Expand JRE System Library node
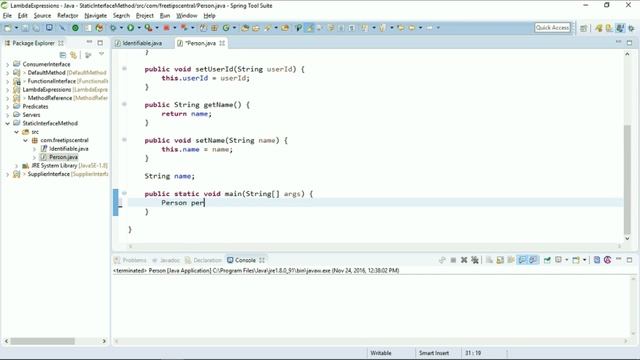 16,166
